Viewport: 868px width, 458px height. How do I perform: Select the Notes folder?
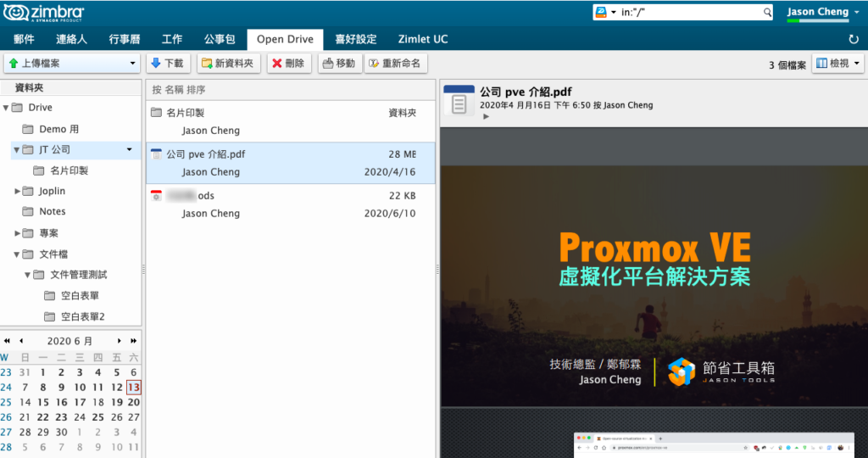(52, 211)
